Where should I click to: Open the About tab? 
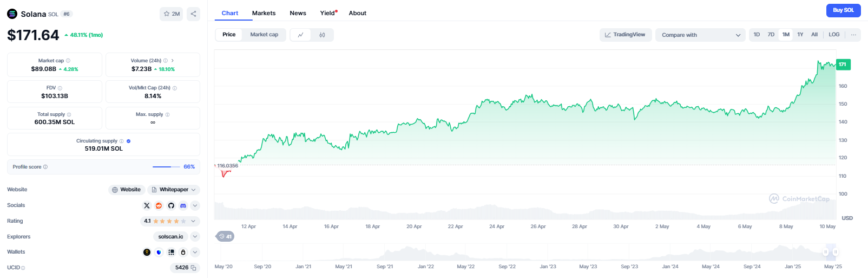(x=358, y=13)
